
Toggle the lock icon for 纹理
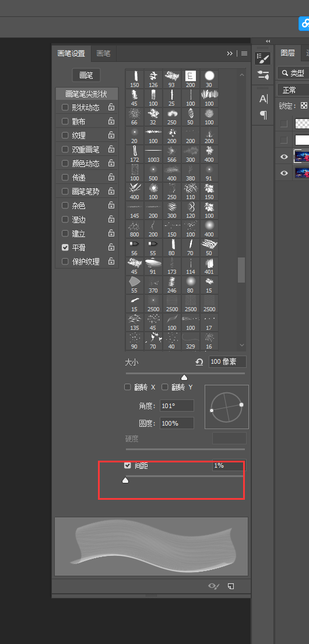pyautogui.click(x=111, y=135)
